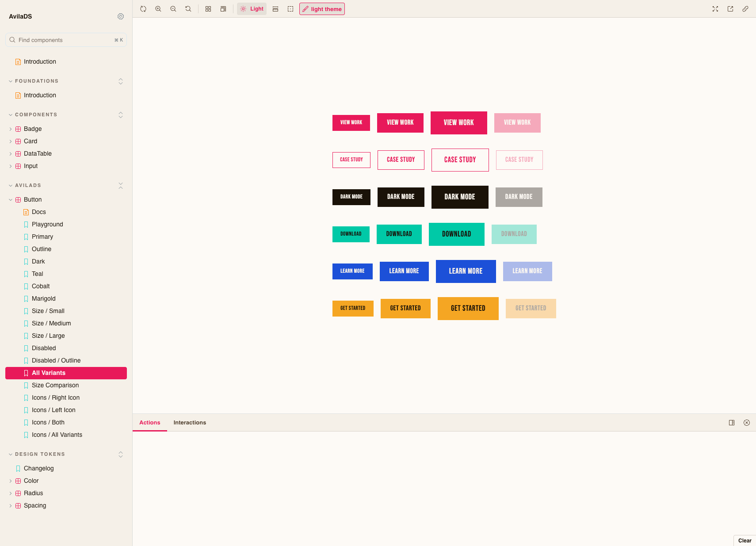This screenshot has height=546, width=756.
Task: Toggle the Light background setting
Action: [252, 8]
